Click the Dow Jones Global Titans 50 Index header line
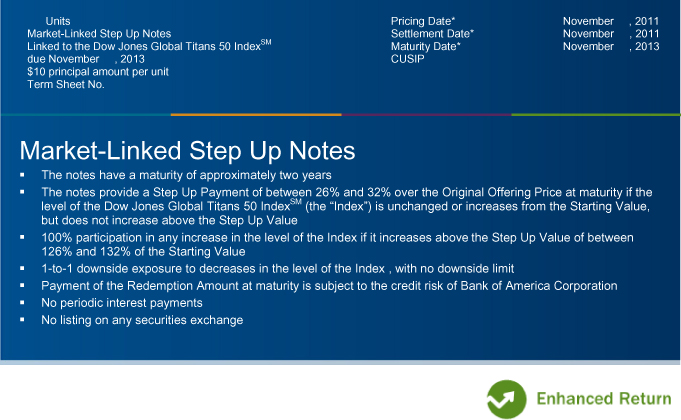This screenshot has height=420, width=681. [149, 46]
